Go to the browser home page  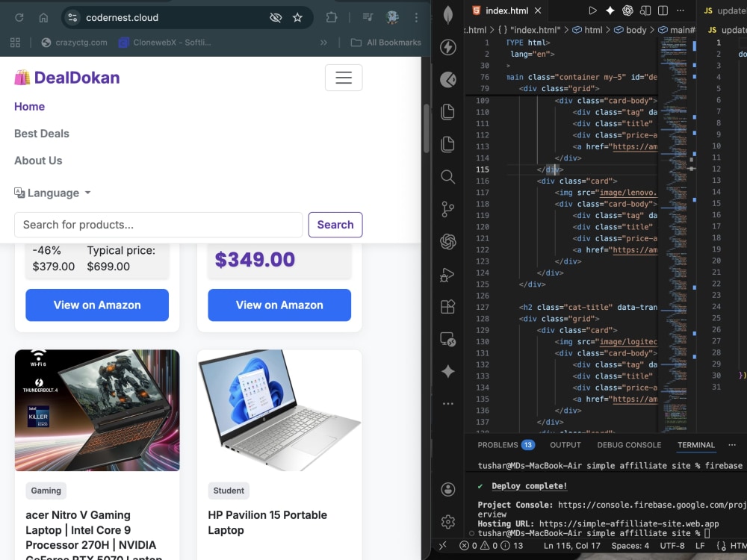pos(43,18)
